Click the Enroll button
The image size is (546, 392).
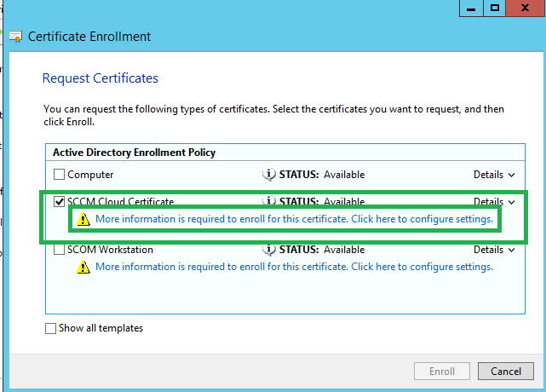442,371
